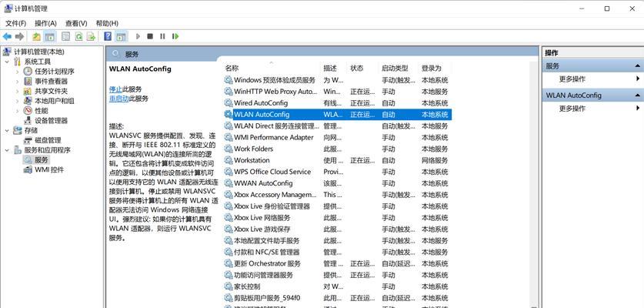This screenshot has height=308, width=644.
Task: Select 计算机管理(本地) root node
Action: pyautogui.click(x=39, y=52)
